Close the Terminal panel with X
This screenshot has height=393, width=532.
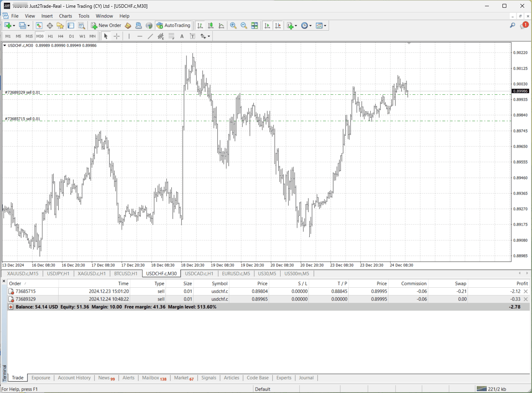point(4,281)
